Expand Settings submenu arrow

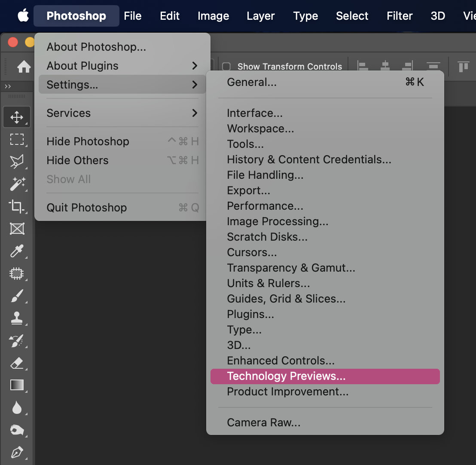195,84
